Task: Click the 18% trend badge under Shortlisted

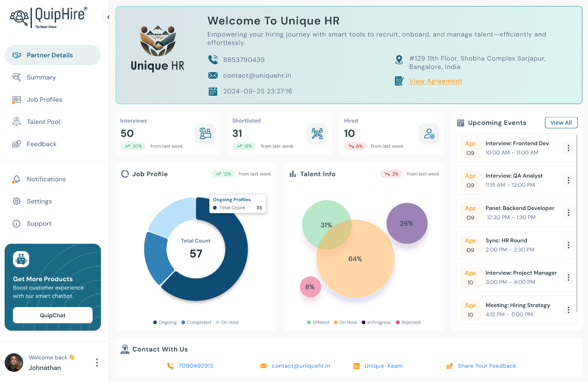Action: pyautogui.click(x=244, y=146)
